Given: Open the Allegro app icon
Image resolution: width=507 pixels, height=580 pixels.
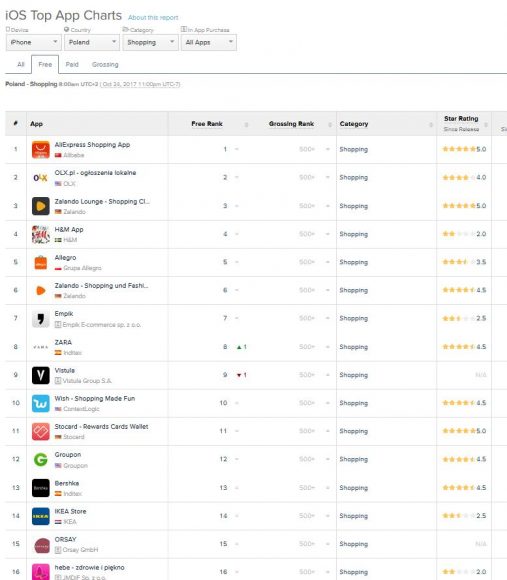Looking at the screenshot, I should point(41,263).
